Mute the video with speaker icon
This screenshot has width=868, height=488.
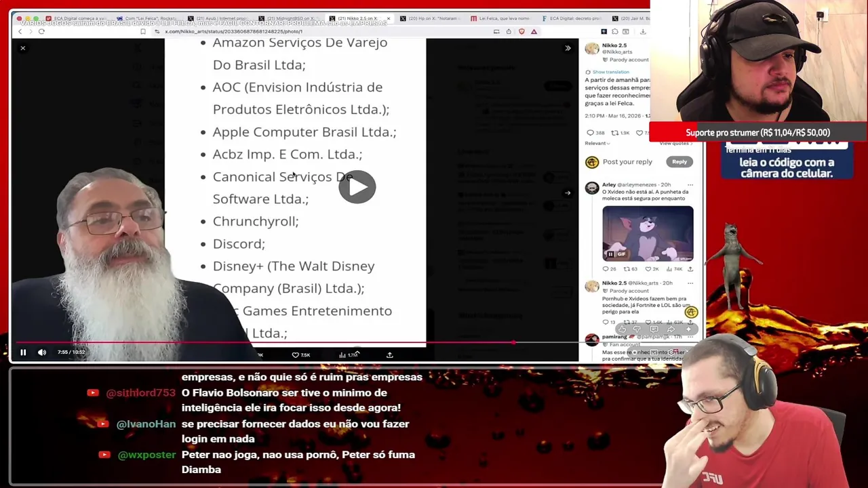pyautogui.click(x=42, y=352)
